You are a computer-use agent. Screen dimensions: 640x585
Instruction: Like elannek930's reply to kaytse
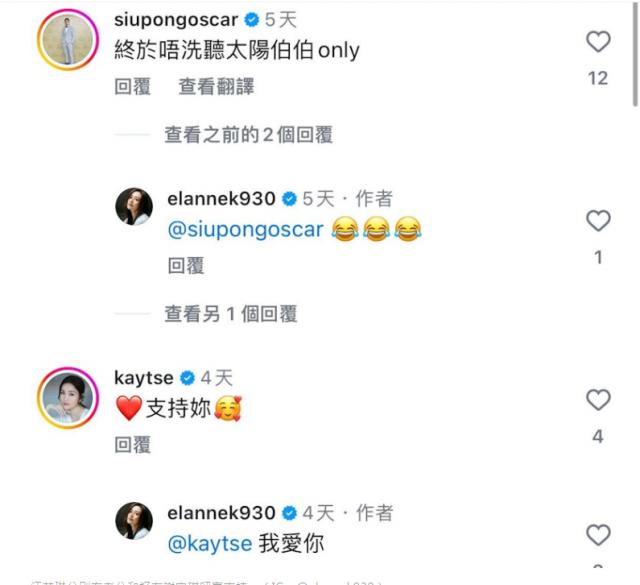pos(597,534)
